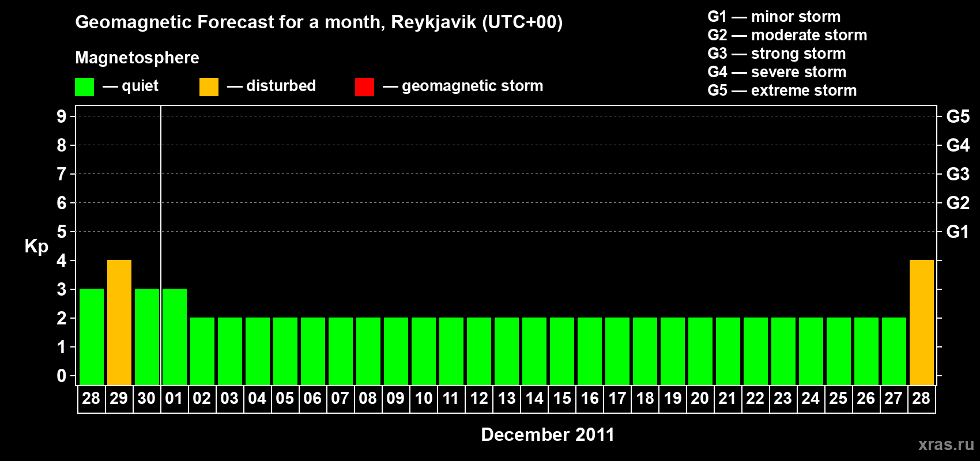Click the bar above December 02
Screen dimensions: 980x461
pyautogui.click(x=202, y=352)
